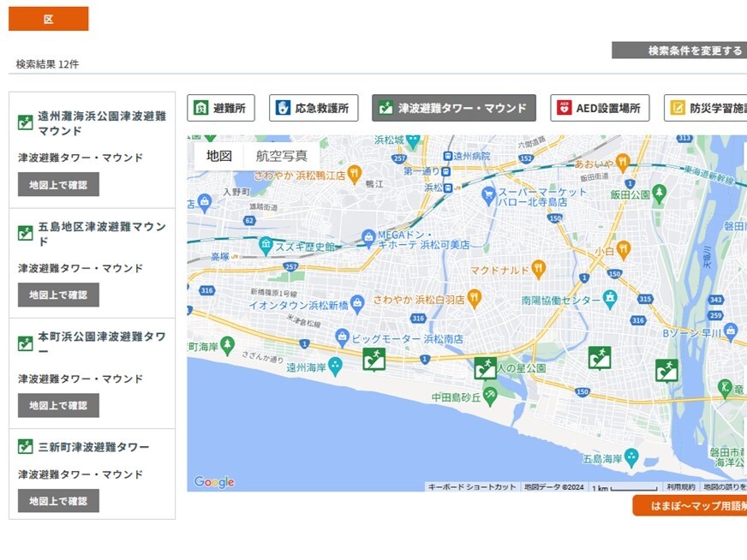The width and height of the screenshot is (747, 560).
Task: Click the tsunami tower marker beside 人の星公園
Action: (486, 368)
